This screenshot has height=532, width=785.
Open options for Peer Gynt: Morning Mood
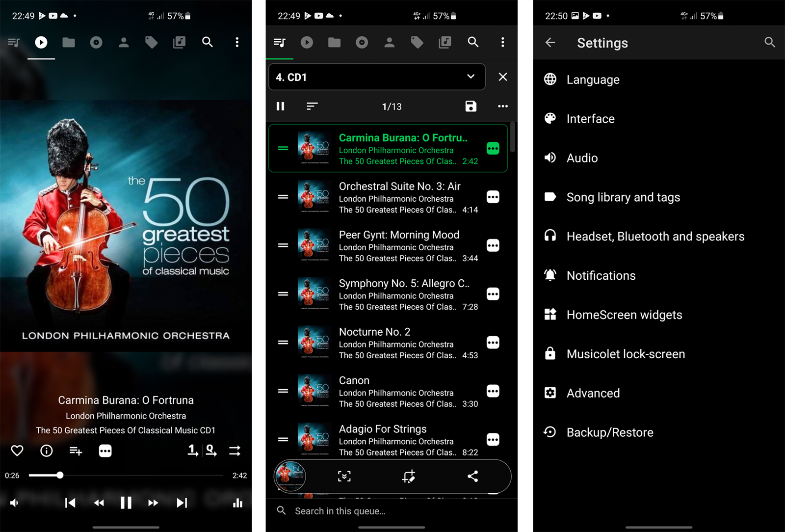(x=493, y=245)
